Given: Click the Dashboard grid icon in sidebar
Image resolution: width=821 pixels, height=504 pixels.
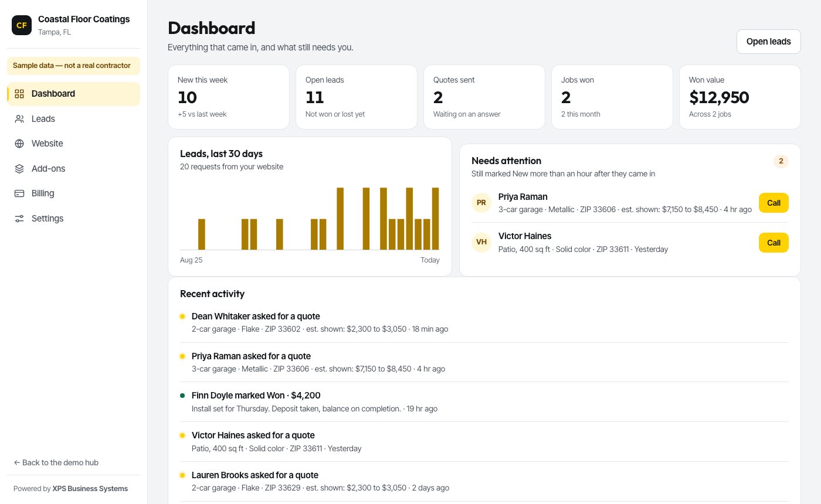Looking at the screenshot, I should tap(19, 94).
